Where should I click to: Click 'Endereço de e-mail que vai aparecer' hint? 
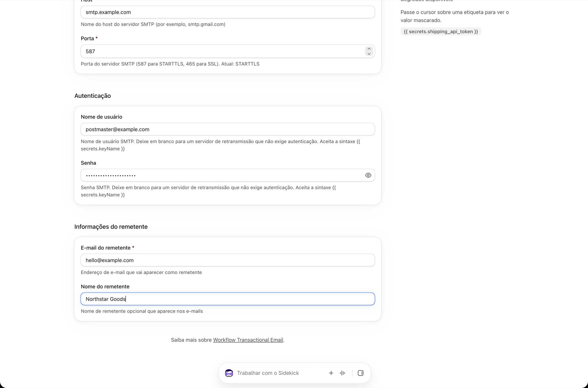[x=141, y=272]
